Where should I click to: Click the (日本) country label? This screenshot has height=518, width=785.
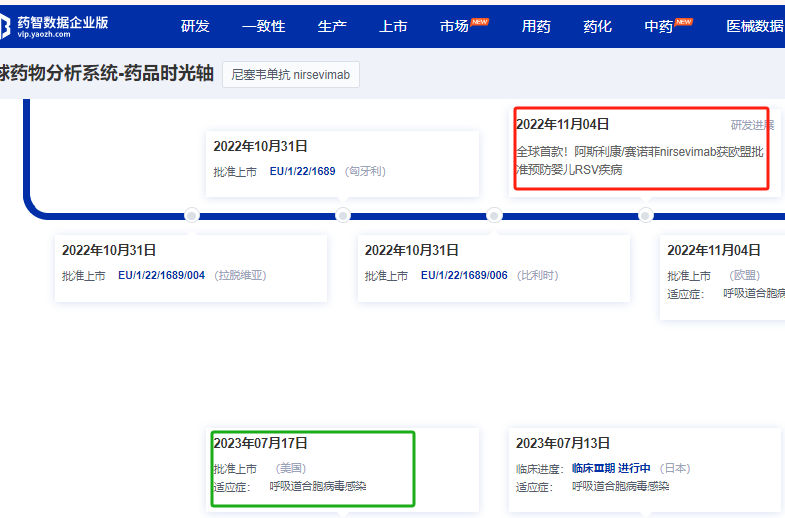coord(675,468)
